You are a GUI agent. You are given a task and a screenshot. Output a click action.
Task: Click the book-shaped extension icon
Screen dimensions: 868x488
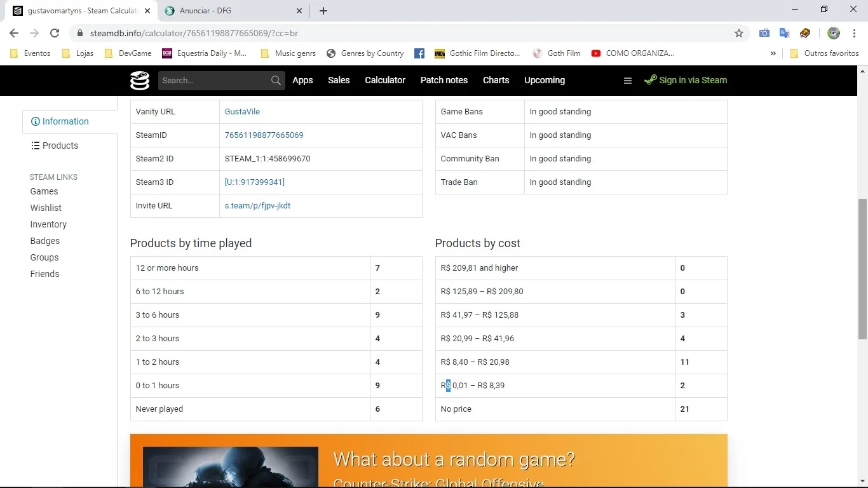pyautogui.click(x=805, y=33)
